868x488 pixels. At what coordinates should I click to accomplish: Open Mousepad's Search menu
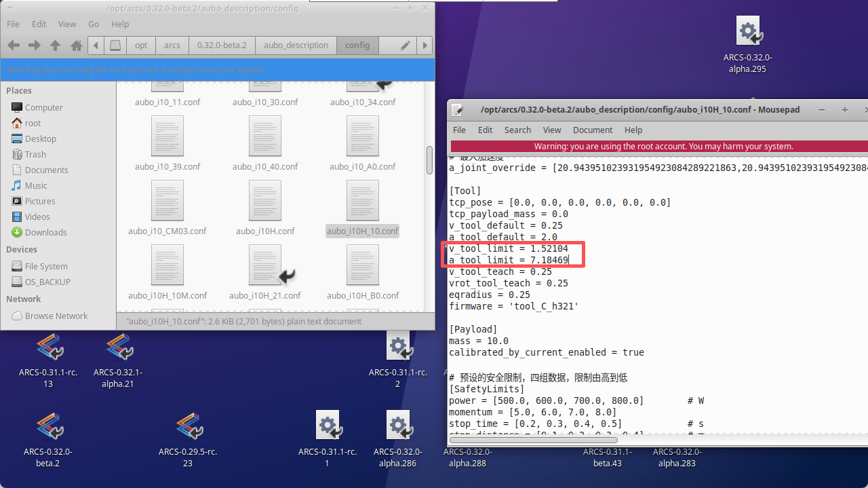[x=517, y=130]
